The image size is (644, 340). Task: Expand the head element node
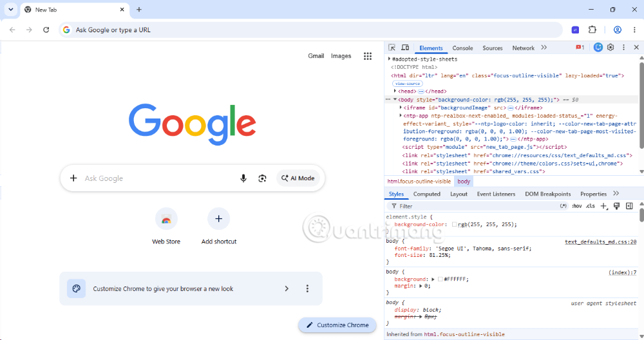[x=395, y=91]
